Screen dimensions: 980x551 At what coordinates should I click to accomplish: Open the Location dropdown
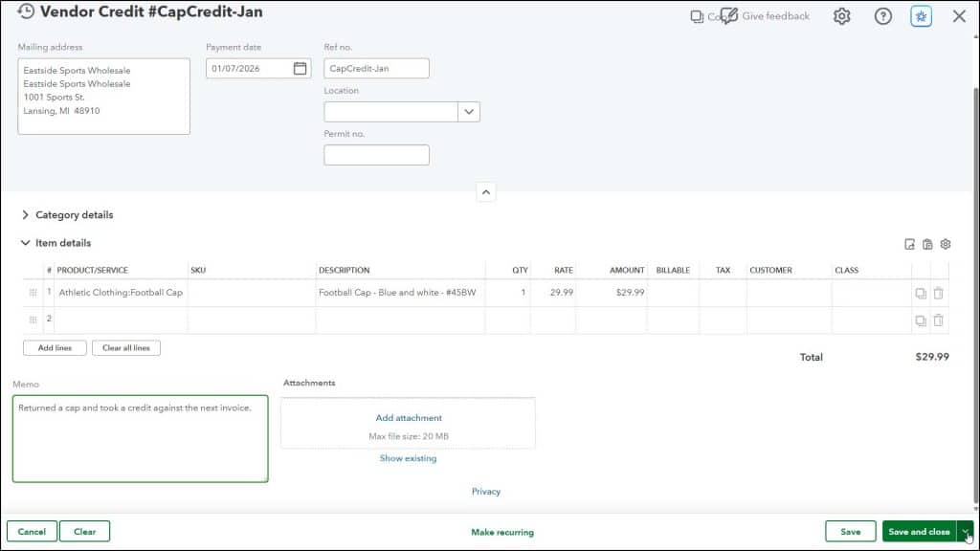[468, 111]
